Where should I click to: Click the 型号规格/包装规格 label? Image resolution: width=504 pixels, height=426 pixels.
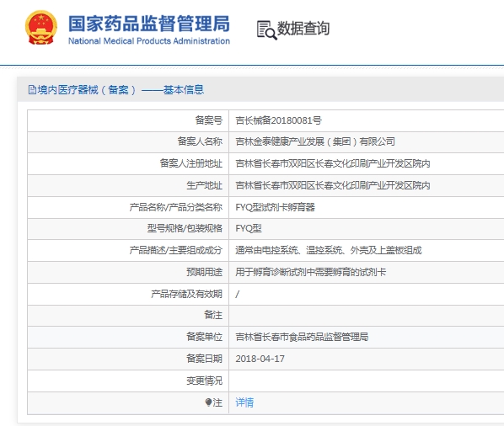click(185, 228)
